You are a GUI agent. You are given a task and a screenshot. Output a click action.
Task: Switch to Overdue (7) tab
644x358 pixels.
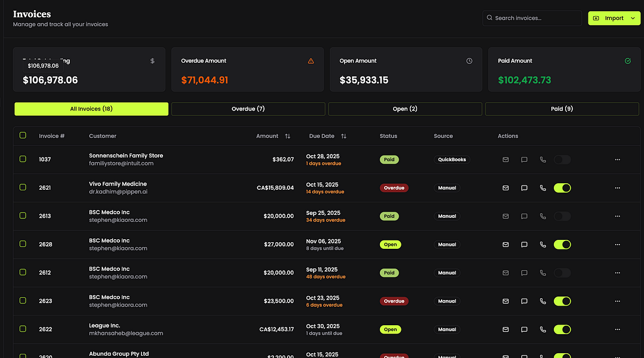248,109
